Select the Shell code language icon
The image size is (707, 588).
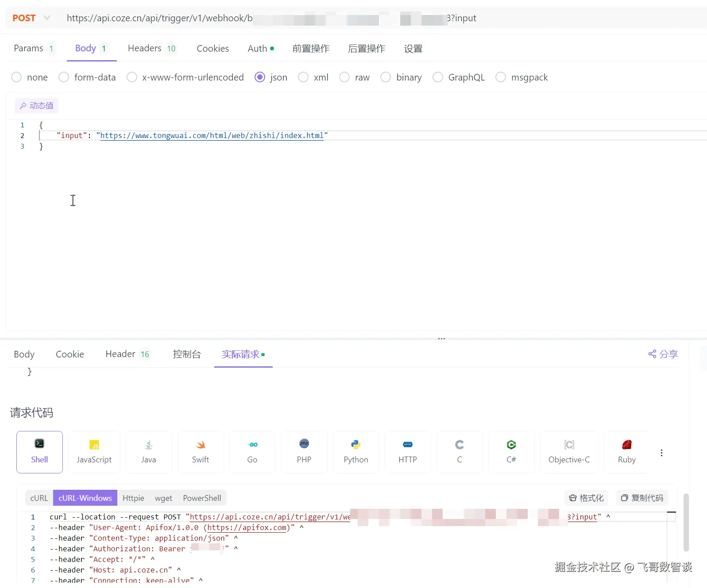pyautogui.click(x=39, y=452)
